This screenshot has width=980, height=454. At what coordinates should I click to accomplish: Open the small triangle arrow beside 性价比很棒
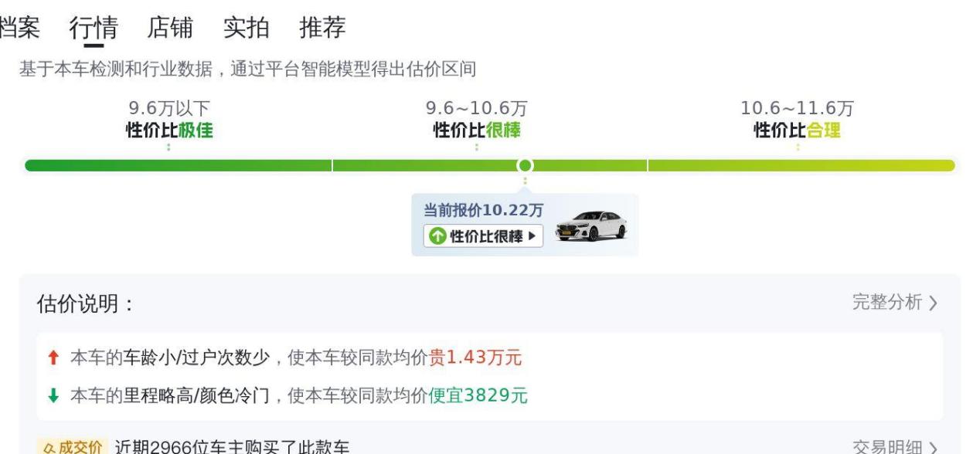532,236
